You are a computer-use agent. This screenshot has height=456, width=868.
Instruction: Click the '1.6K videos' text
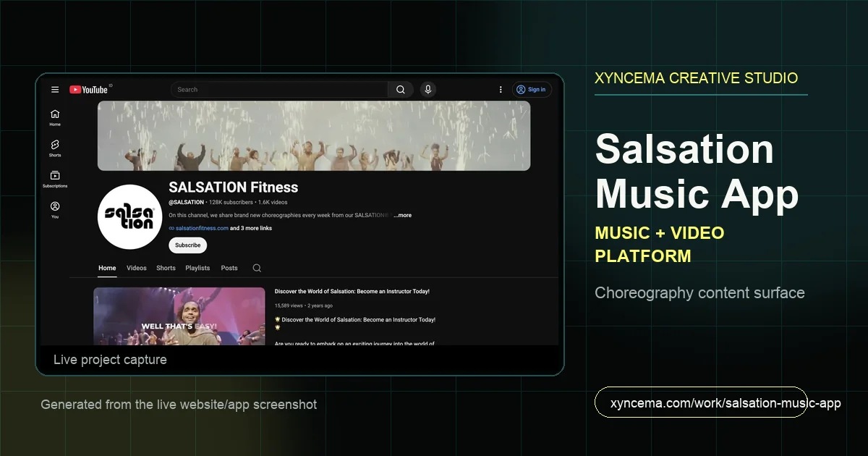(273, 203)
